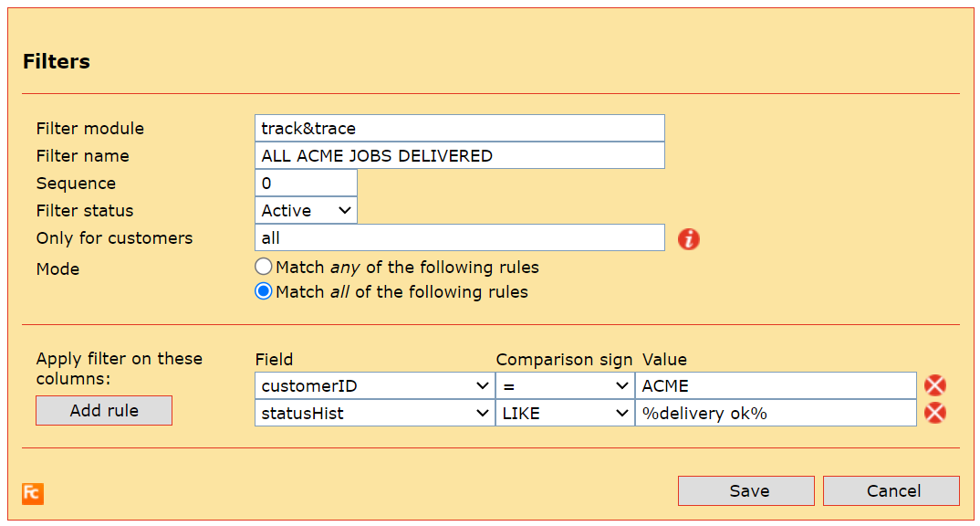This screenshot has height=526, width=980.
Task: Cancel the filter dialog
Action: click(891, 491)
